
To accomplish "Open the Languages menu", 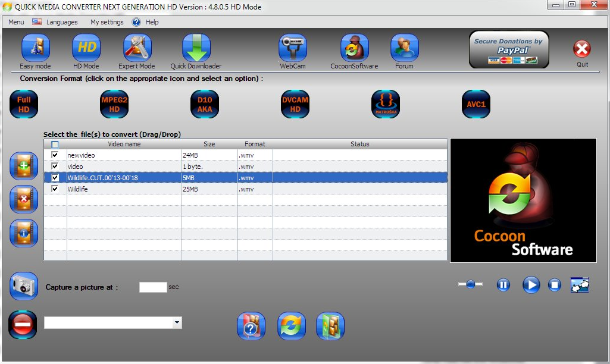I will [62, 22].
